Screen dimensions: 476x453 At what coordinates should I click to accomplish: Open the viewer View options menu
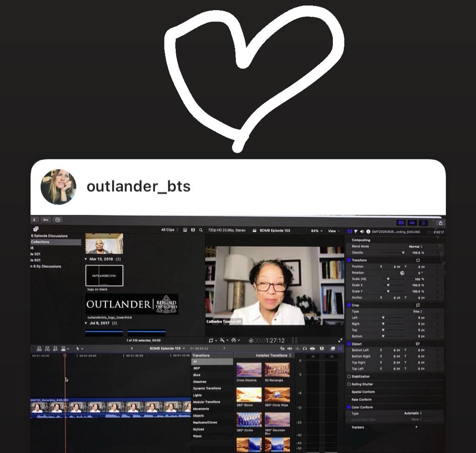pyautogui.click(x=334, y=231)
